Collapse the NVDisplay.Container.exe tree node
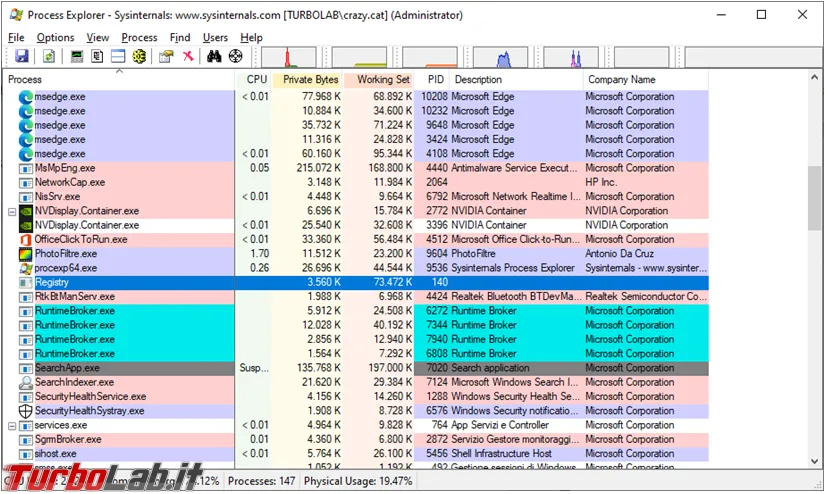The height and width of the screenshot is (494, 827). coord(12,211)
